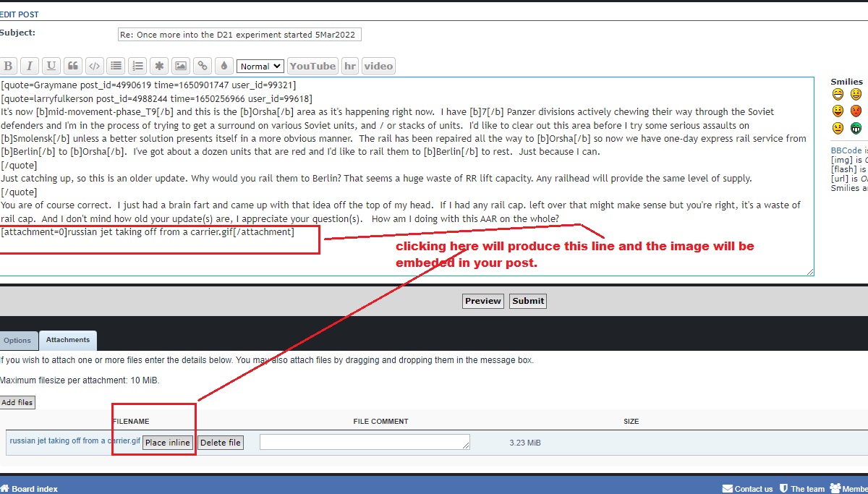Open the BBCode help link

[x=848, y=150]
